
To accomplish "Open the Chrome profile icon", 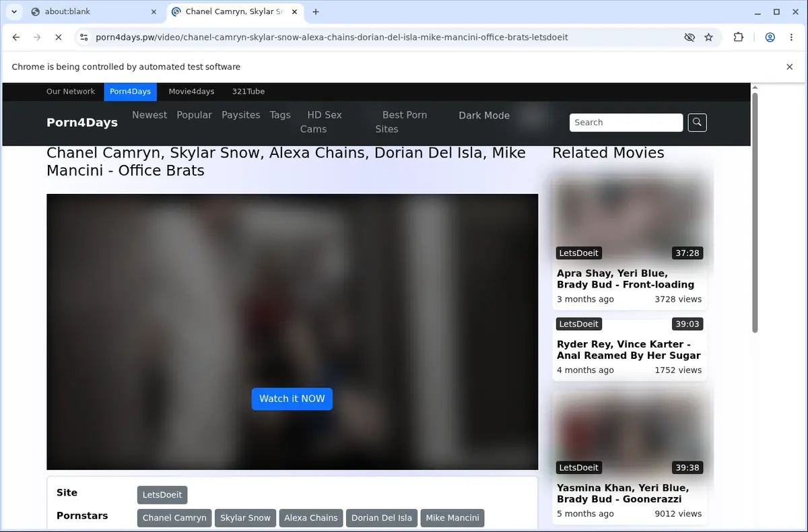I will click(770, 37).
